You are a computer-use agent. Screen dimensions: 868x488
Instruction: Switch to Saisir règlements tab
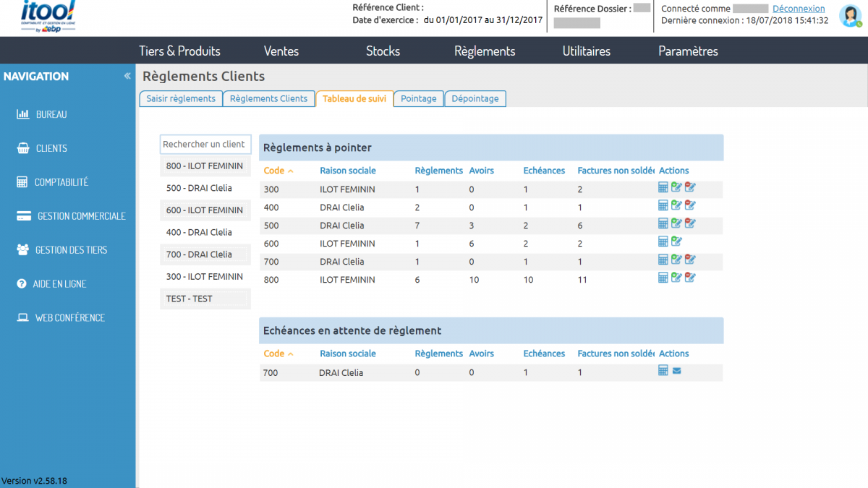click(181, 98)
